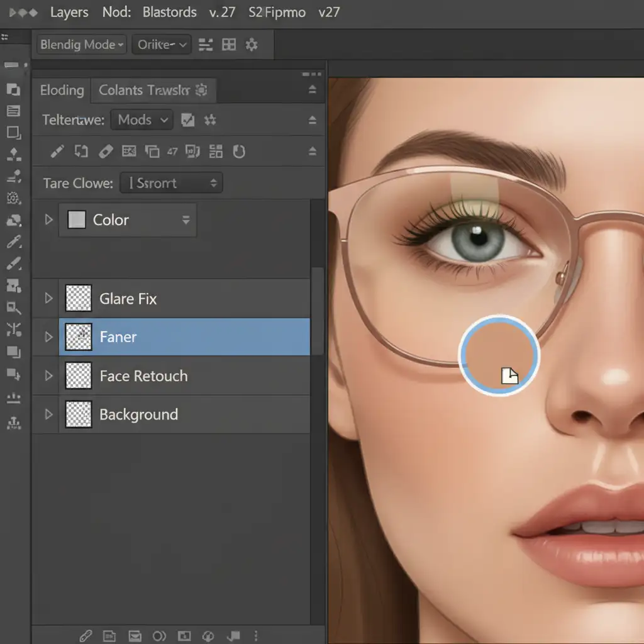644x644 pixels.
Task: Click the link chain icon at panel bottom
Action: click(86, 636)
